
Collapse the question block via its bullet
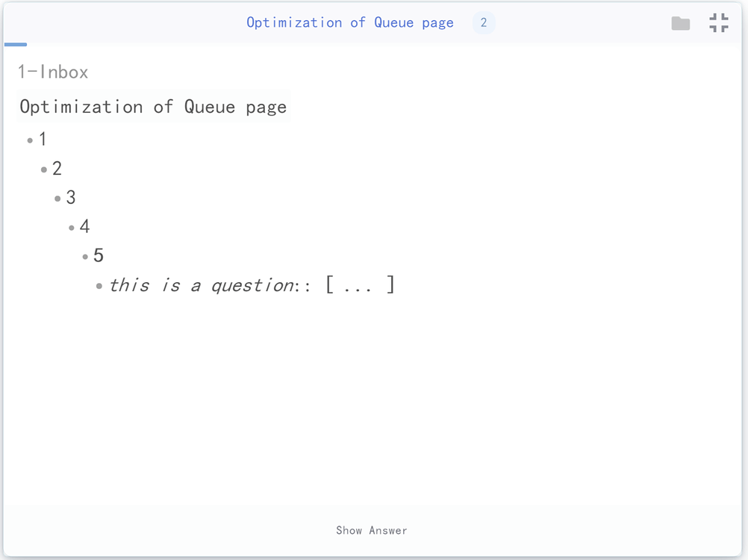98,285
